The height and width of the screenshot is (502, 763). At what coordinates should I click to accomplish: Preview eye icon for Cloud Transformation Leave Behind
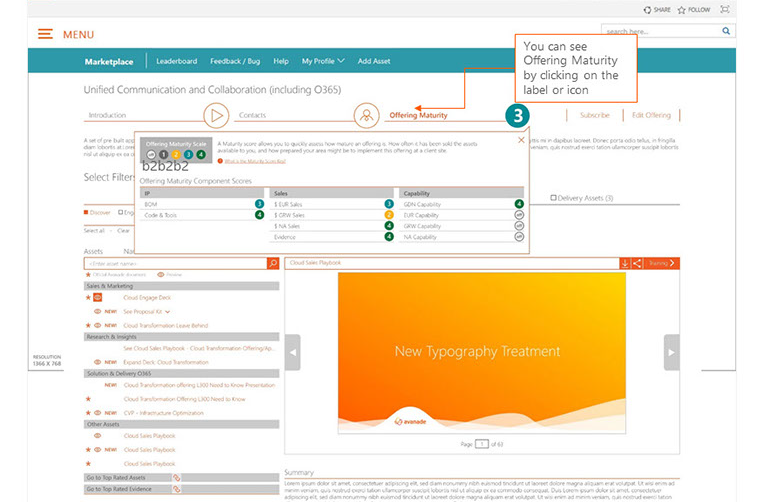click(98, 325)
